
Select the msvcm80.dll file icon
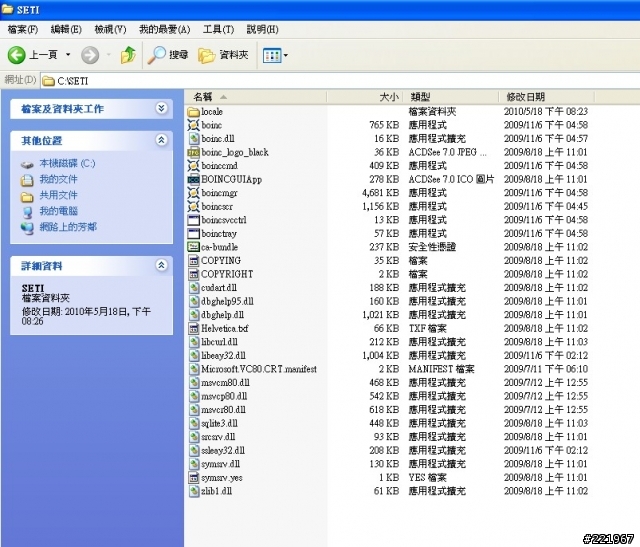[193, 382]
